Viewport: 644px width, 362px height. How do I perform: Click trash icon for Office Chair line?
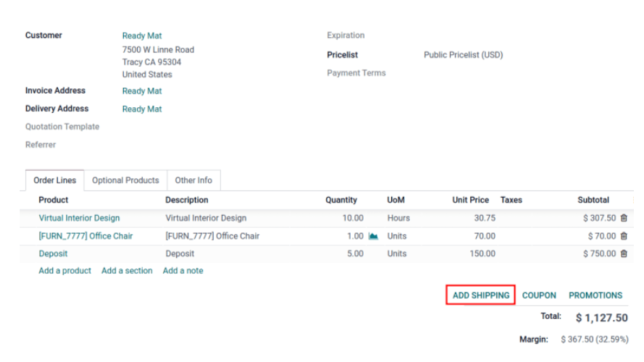[623, 236]
